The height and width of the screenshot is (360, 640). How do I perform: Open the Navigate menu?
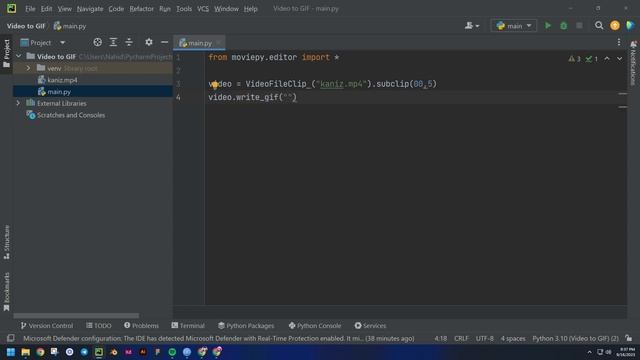(90, 9)
